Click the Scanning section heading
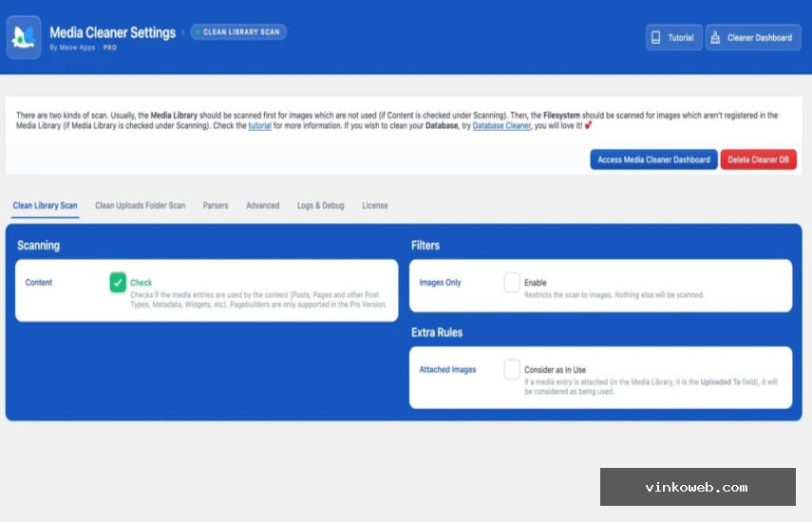This screenshot has width=812, height=522. 38,245
